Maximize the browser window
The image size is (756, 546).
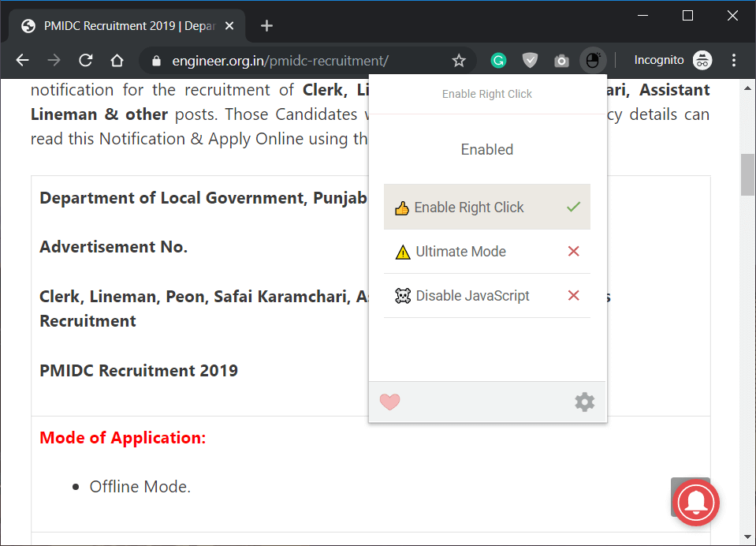[688, 16]
